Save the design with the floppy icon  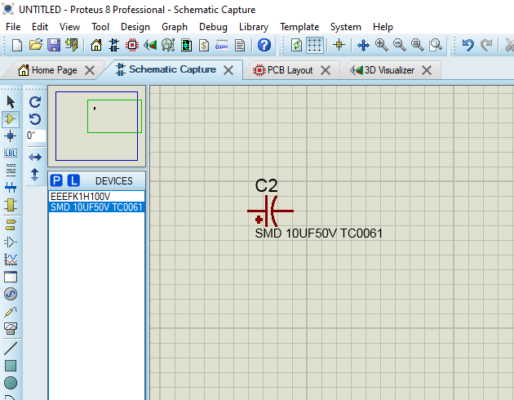tap(53, 45)
